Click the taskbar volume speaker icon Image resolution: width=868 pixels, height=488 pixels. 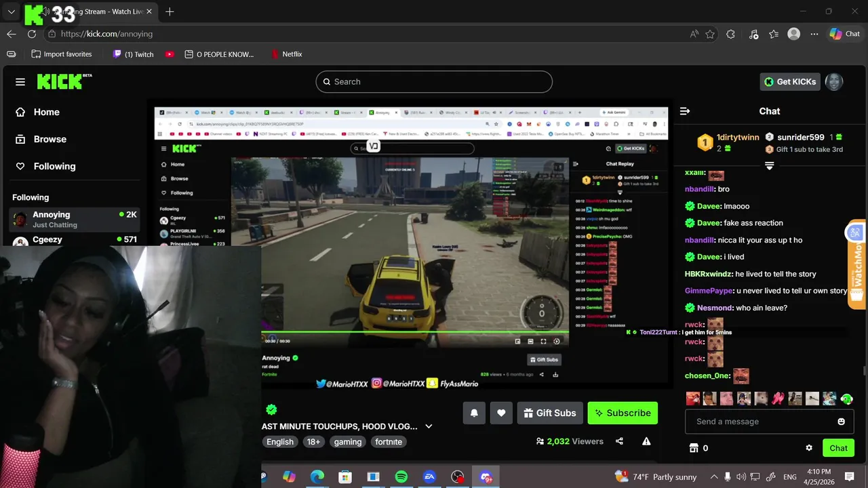[x=741, y=477]
